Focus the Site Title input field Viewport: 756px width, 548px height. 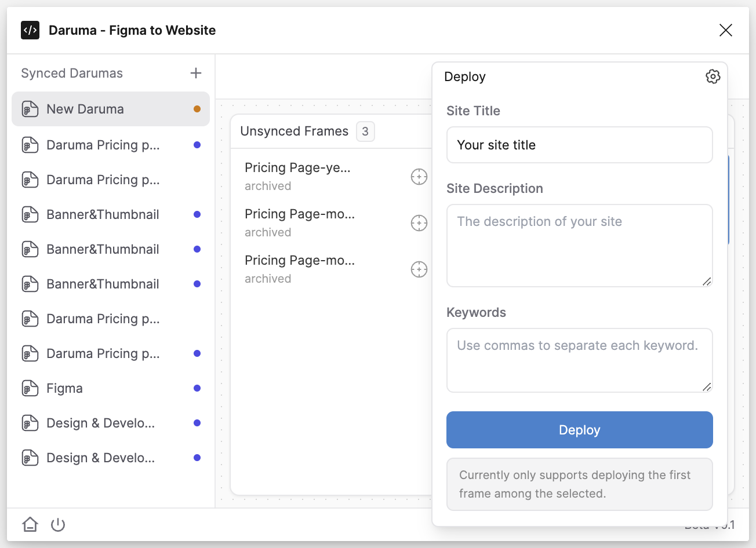tap(580, 145)
